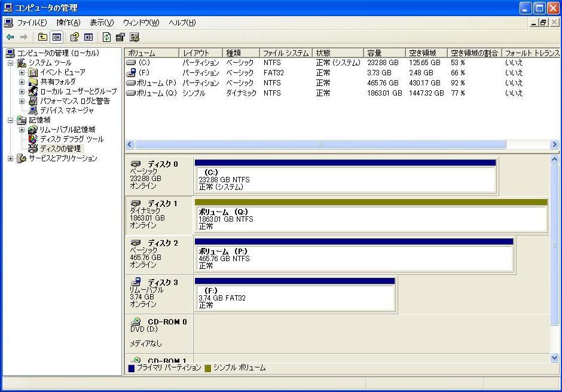Open the ウィンドウ(W) menu
This screenshot has height=392, width=562.
point(141,23)
